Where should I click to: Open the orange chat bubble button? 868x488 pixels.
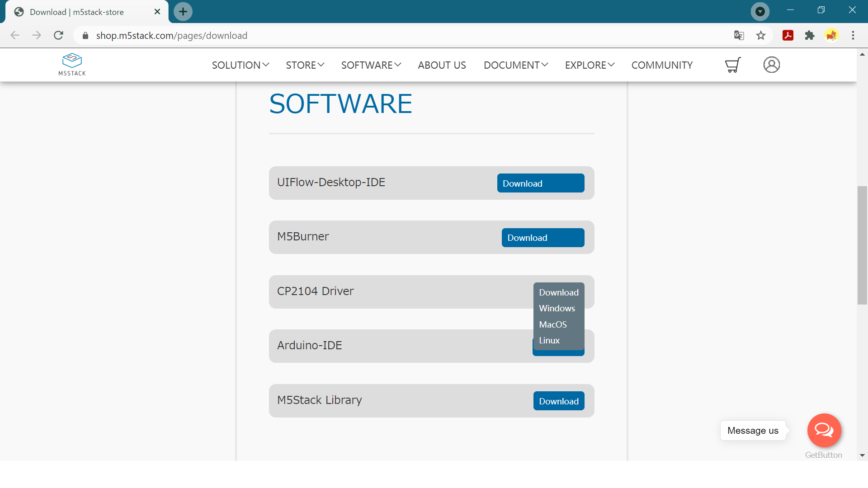tap(824, 430)
